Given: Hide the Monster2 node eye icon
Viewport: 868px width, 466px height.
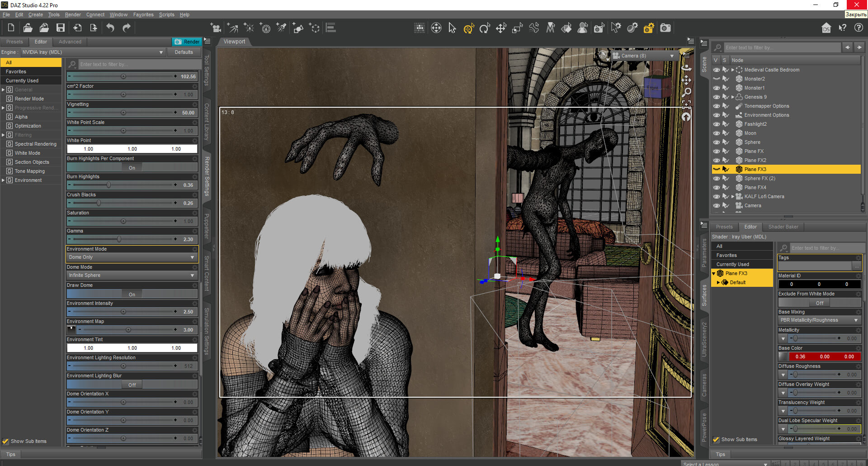Looking at the screenshot, I should click(x=716, y=79).
